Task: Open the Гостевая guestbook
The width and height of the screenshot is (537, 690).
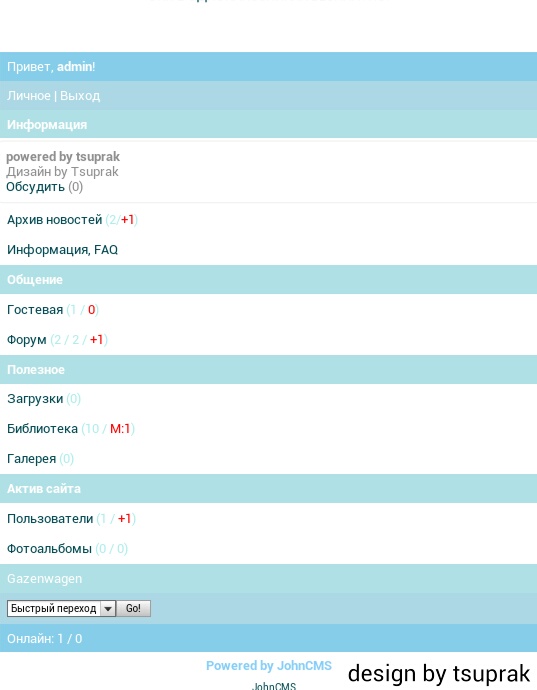Action: click(35, 309)
